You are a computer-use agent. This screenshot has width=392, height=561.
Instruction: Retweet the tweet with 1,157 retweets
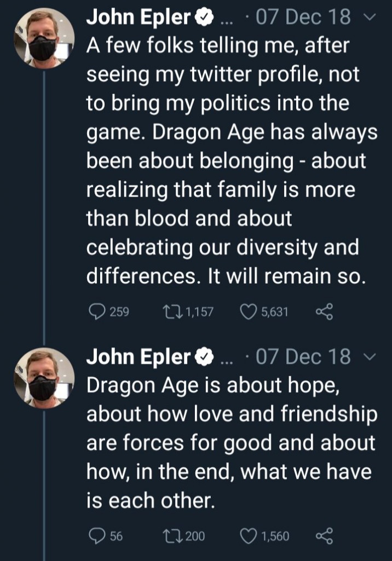[x=170, y=312]
